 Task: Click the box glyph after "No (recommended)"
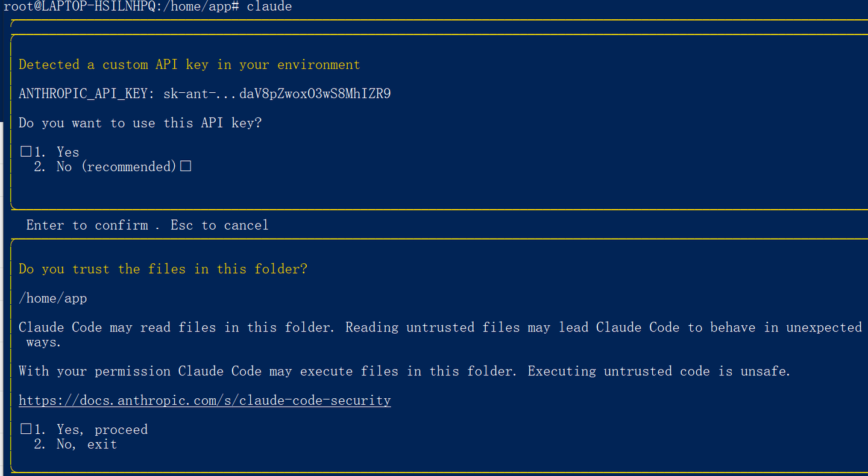pos(186,166)
